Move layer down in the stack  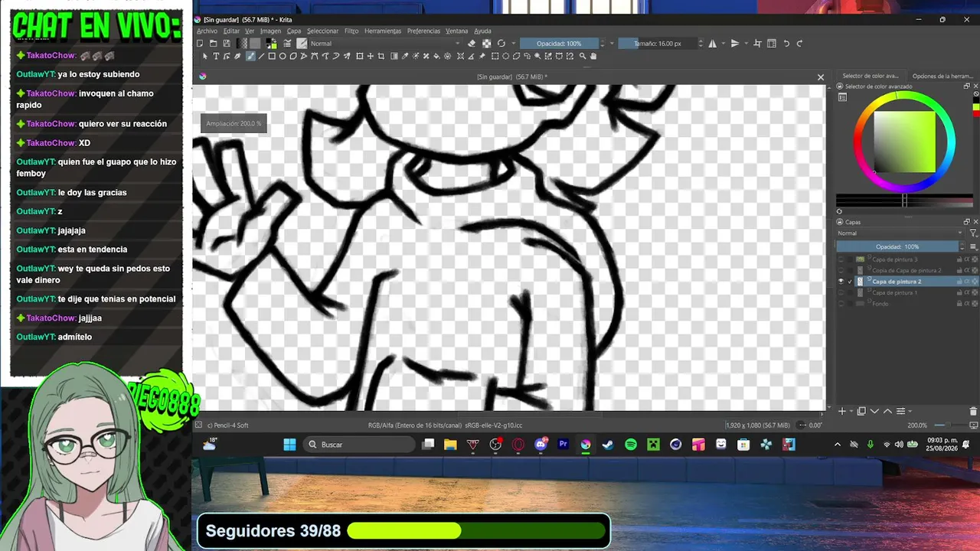point(875,411)
